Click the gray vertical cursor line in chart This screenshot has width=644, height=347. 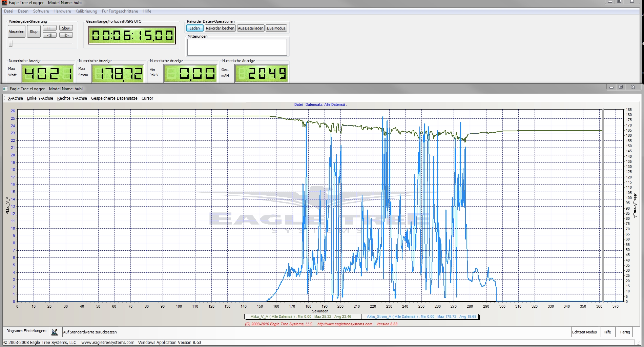(x=603, y=205)
